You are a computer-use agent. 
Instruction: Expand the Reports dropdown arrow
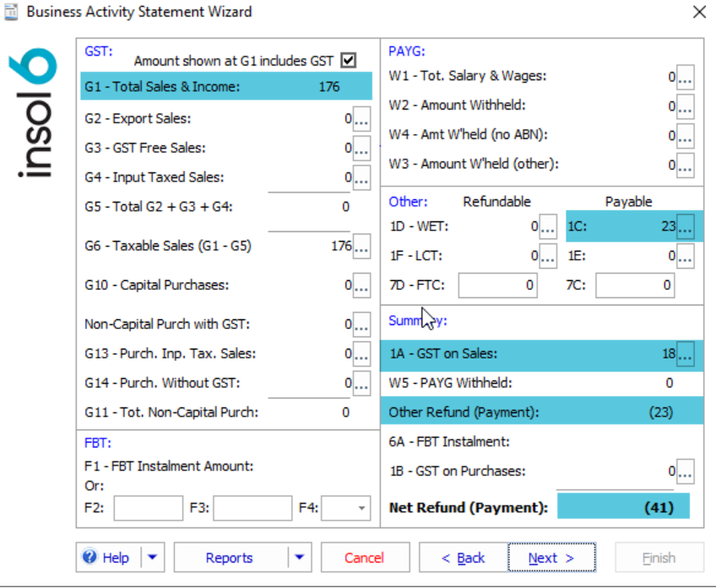[299, 558]
